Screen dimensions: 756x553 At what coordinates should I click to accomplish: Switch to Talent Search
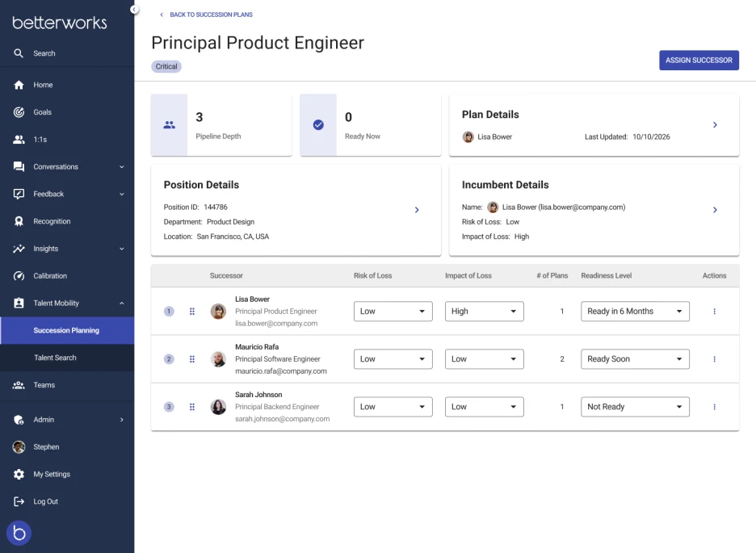(57, 358)
